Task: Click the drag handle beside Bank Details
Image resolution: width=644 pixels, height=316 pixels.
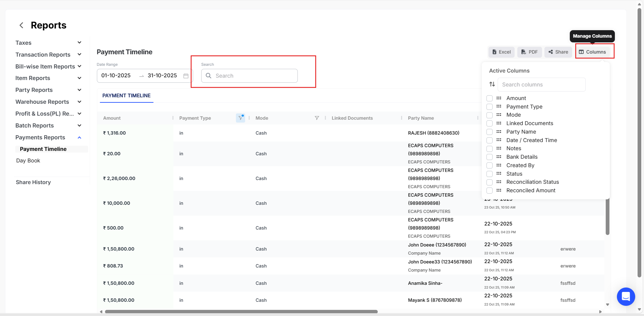Action: tap(499, 157)
